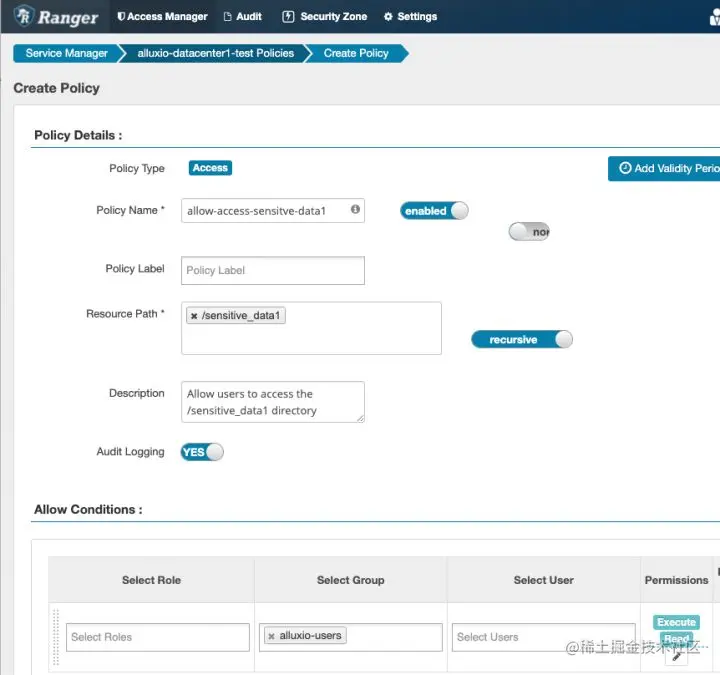Click the Select User column header
Viewport: 720px width, 675px height.
coord(544,580)
